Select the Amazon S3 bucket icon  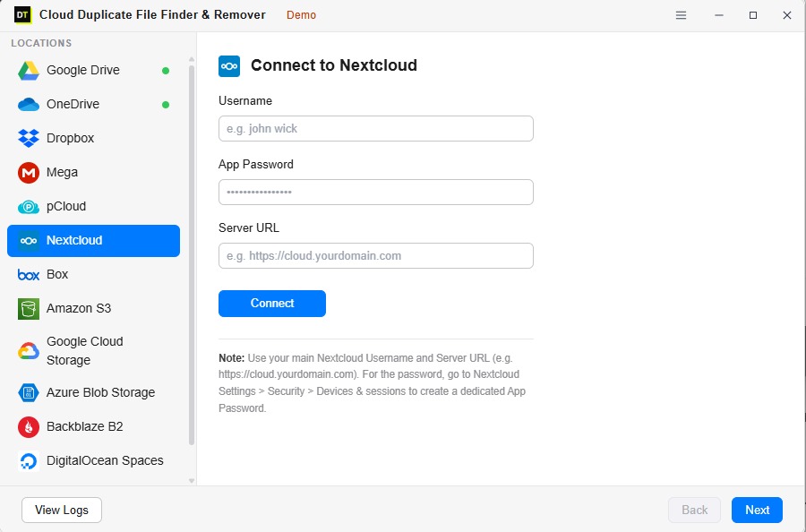tap(29, 309)
